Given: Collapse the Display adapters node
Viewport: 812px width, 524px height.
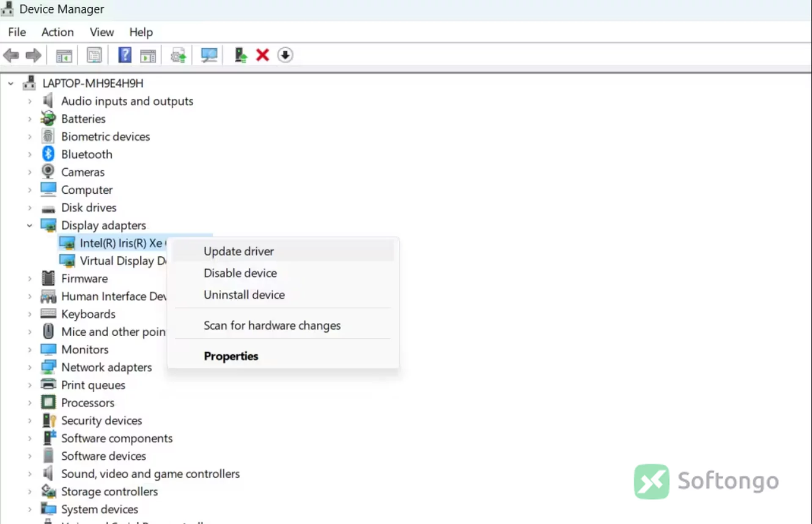Looking at the screenshot, I should (x=30, y=225).
